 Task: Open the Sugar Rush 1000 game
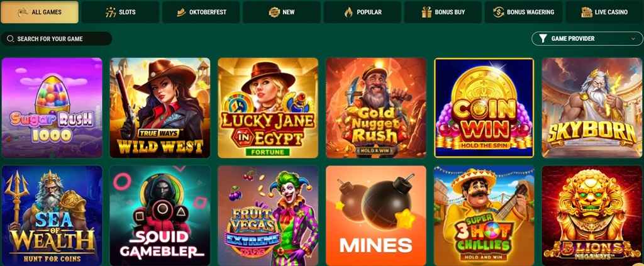(52, 108)
